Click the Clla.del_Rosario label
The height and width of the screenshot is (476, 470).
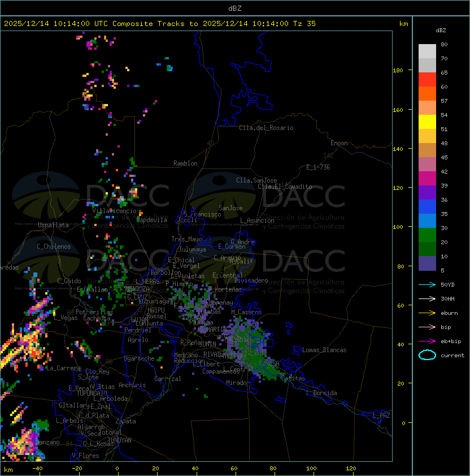pyautogui.click(x=266, y=128)
